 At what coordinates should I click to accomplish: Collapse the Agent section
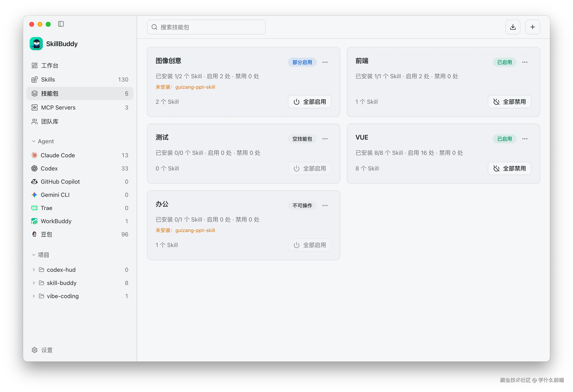tap(34, 141)
